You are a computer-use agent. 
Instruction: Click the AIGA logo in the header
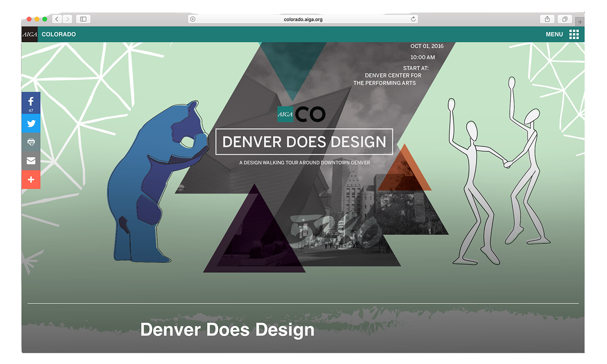(30, 34)
